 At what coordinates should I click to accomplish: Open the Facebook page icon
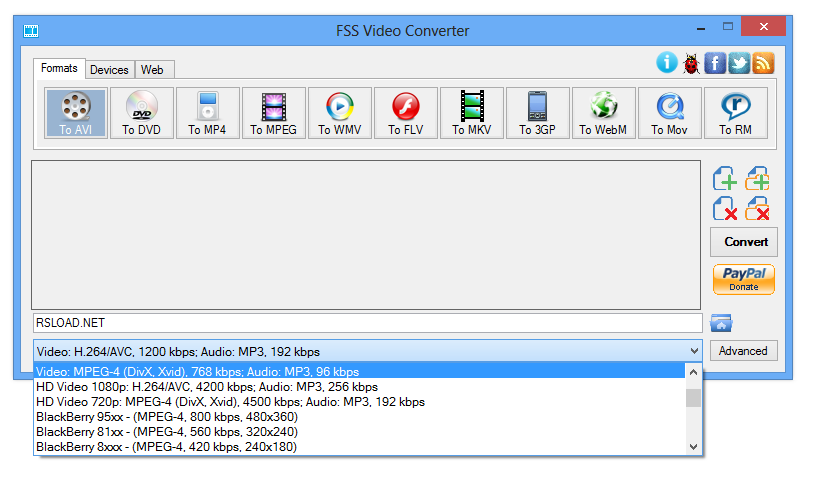715,63
